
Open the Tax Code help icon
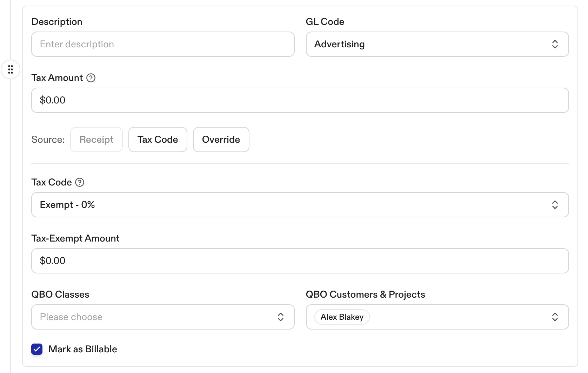pos(80,182)
